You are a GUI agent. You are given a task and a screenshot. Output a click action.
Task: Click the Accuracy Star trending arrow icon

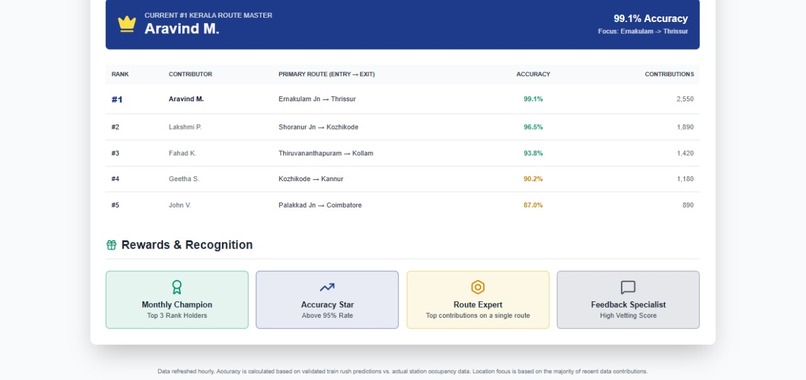[x=327, y=287]
